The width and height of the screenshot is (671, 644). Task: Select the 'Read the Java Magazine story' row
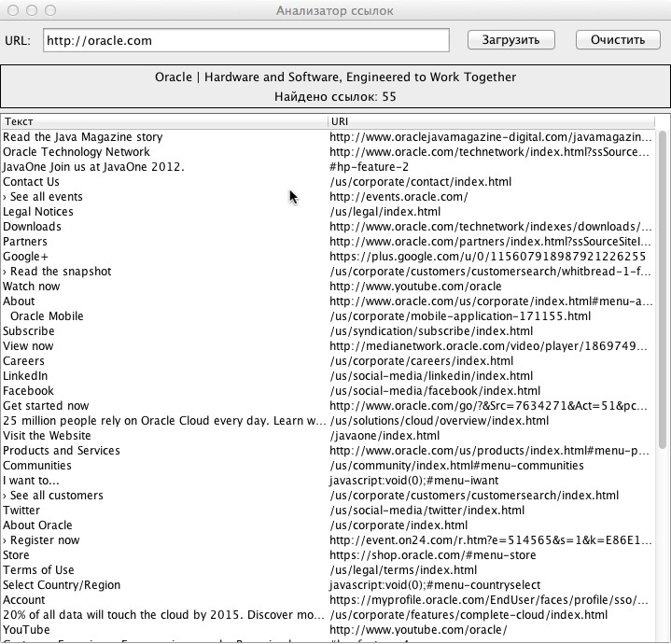(329, 137)
